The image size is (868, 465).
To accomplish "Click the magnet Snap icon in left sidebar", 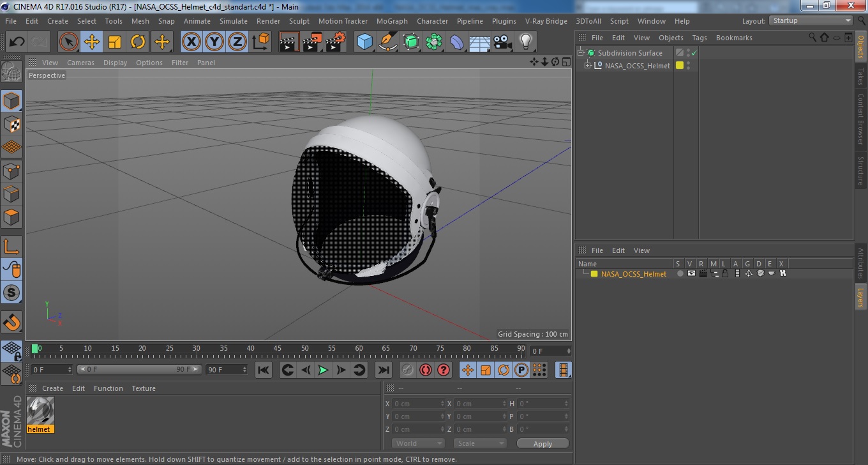I will tap(11, 322).
